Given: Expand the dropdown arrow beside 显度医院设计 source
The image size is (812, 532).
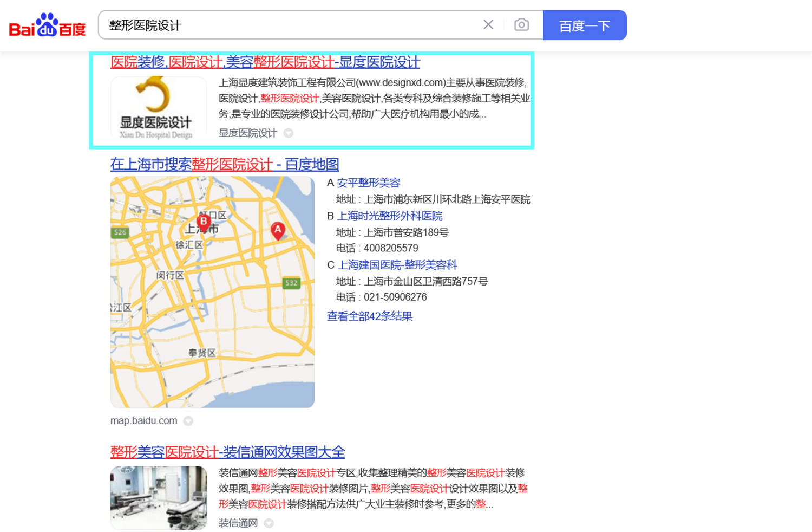Looking at the screenshot, I should (289, 133).
